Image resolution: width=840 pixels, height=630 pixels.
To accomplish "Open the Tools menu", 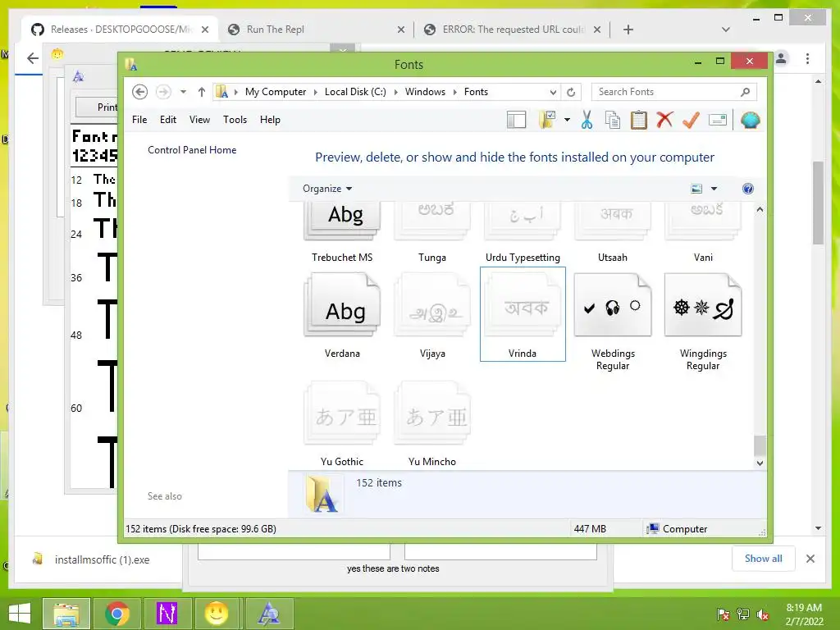I will click(x=235, y=120).
